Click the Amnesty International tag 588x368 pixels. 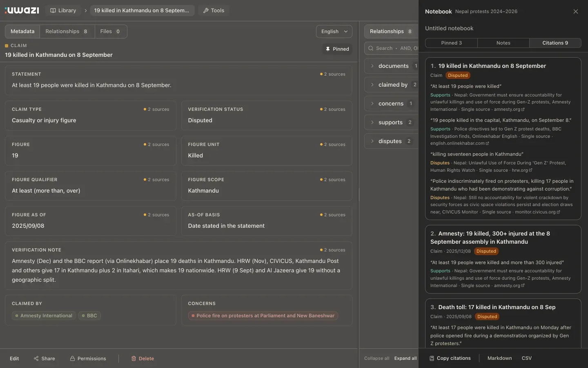tap(44, 316)
